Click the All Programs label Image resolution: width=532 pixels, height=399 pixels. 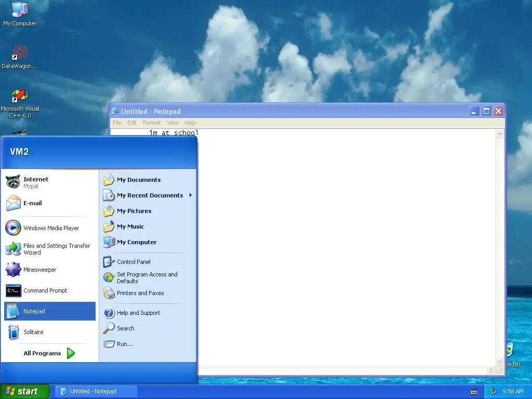(x=43, y=353)
